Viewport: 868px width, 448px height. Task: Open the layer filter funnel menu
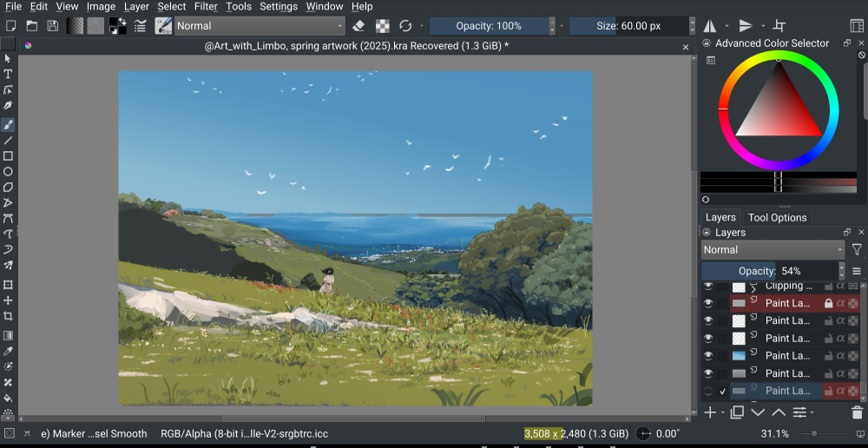coord(857,250)
